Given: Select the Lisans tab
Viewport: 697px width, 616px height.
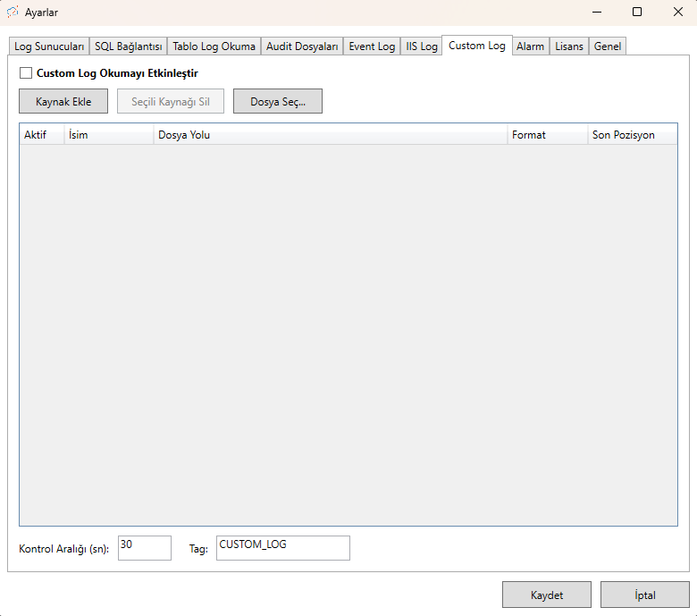Looking at the screenshot, I should [x=568, y=46].
